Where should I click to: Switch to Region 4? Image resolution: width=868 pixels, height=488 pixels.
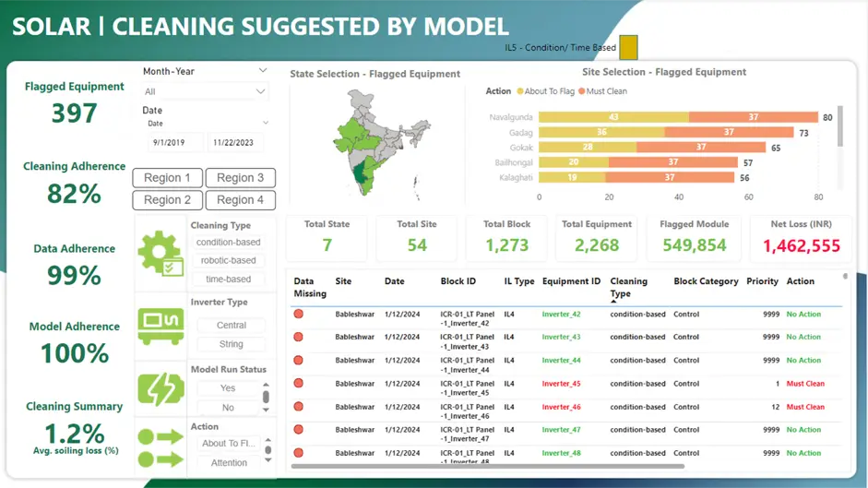[240, 199]
